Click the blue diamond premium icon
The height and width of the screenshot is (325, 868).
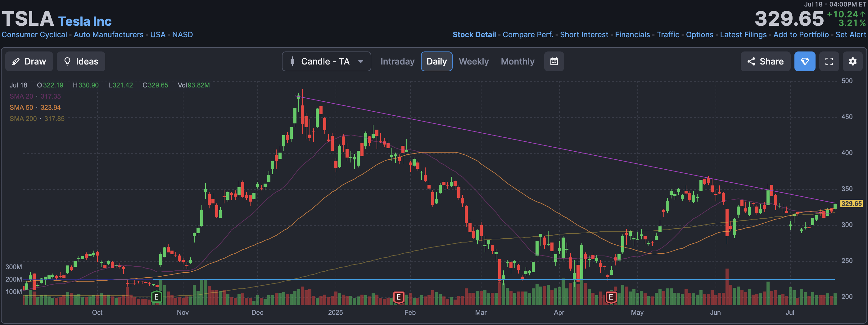(805, 61)
